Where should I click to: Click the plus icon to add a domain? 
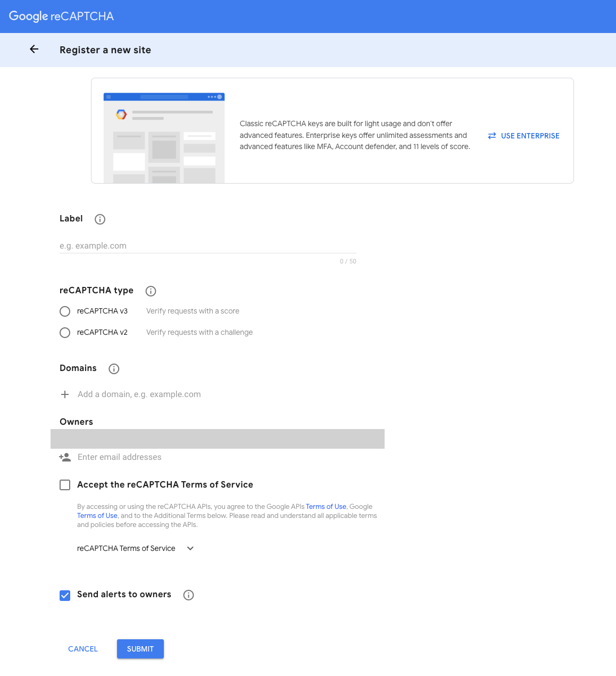pyautogui.click(x=65, y=394)
